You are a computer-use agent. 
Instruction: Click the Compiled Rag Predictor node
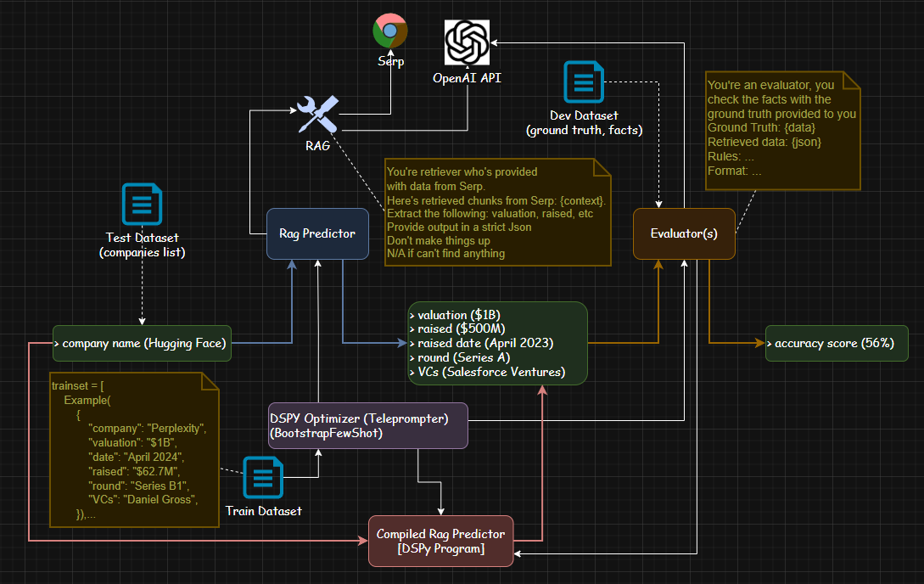pyautogui.click(x=440, y=541)
